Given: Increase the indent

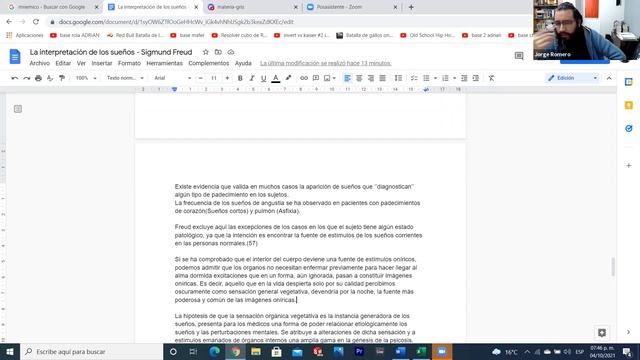Looking at the screenshot, I should (476, 78).
